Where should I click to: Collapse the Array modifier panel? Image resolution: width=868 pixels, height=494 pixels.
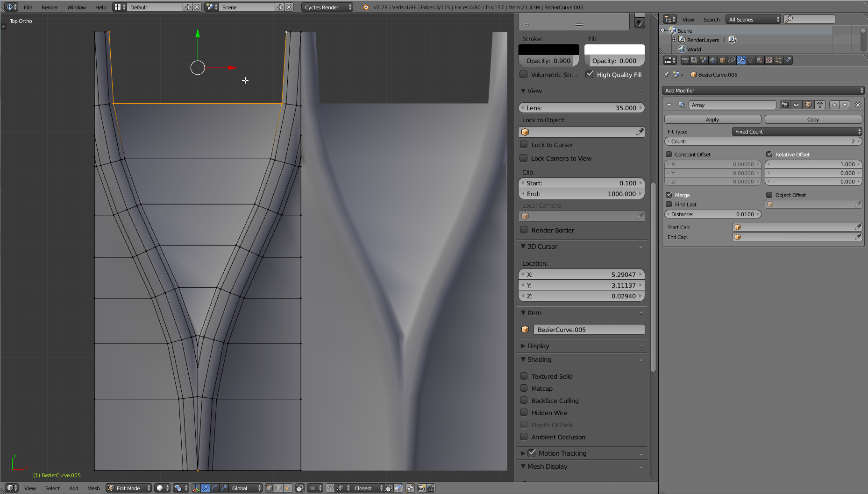click(x=669, y=105)
